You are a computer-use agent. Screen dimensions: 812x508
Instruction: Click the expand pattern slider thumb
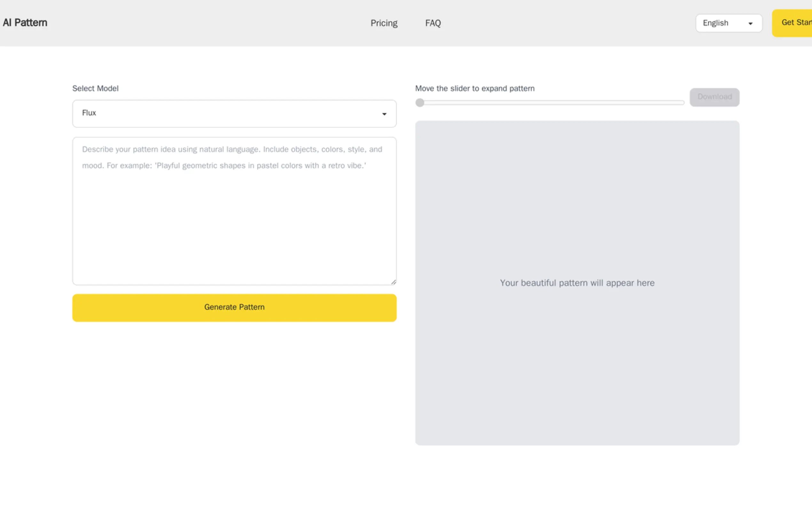420,103
